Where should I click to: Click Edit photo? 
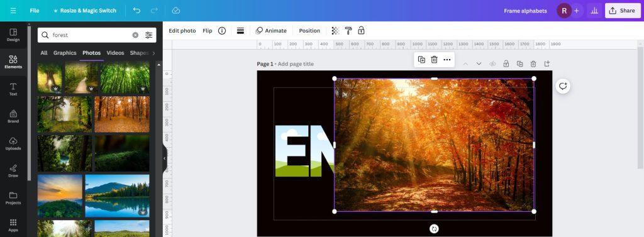click(x=182, y=31)
